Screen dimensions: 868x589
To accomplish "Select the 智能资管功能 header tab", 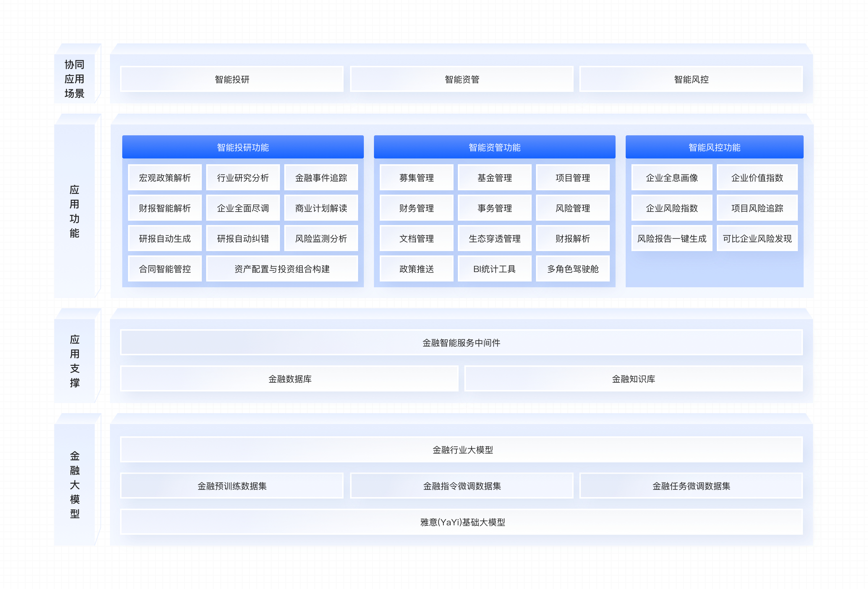I will [x=494, y=147].
